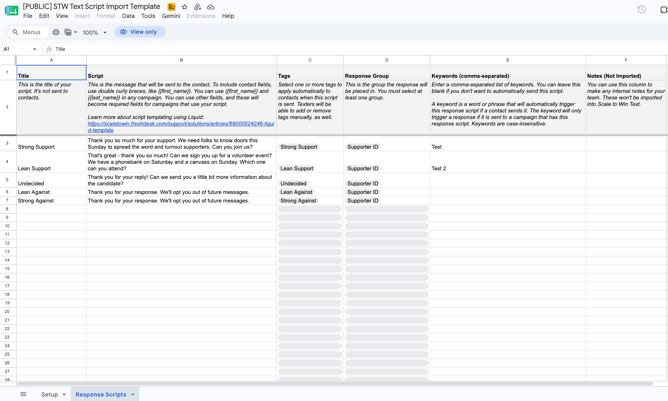
Task: Open Supporter ID chip in Strong Support row
Action: coord(363,147)
